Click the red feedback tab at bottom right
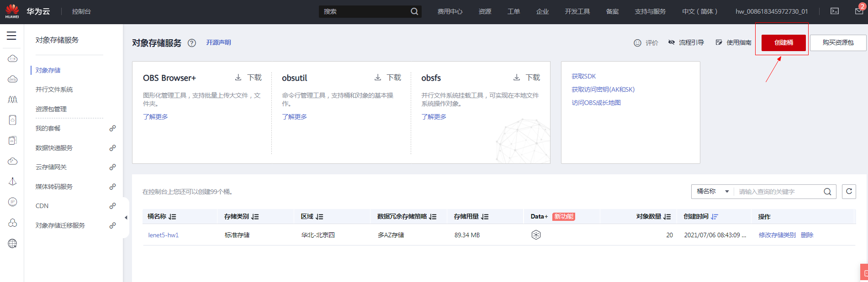 [864, 272]
